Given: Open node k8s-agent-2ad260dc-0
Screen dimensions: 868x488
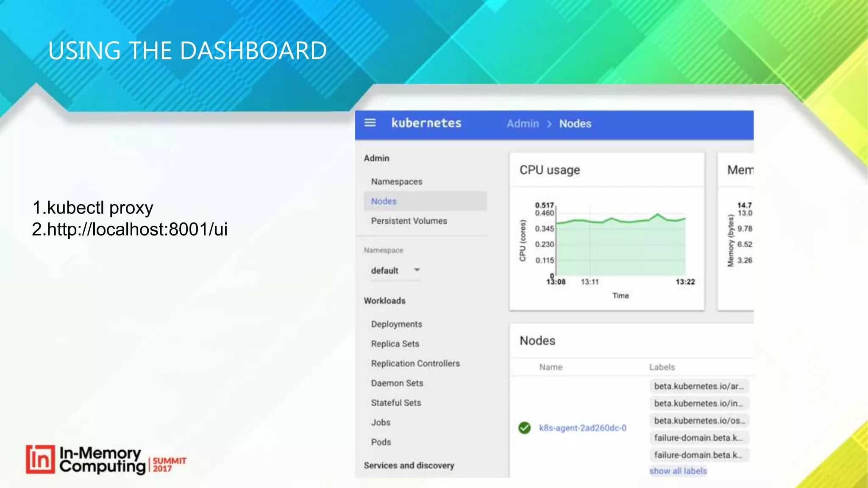Looking at the screenshot, I should pos(583,428).
